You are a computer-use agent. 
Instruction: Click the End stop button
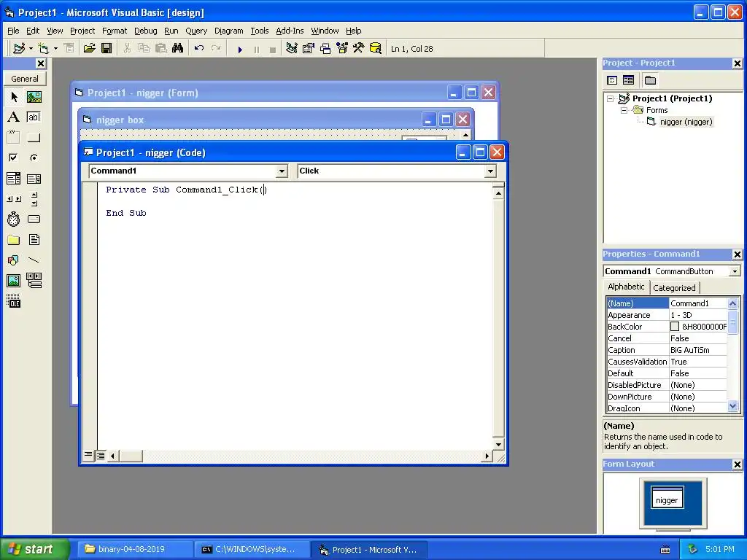point(273,49)
